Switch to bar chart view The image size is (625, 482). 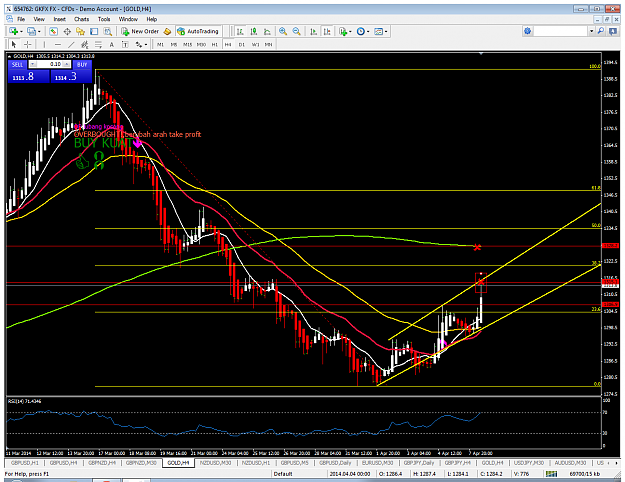240,31
